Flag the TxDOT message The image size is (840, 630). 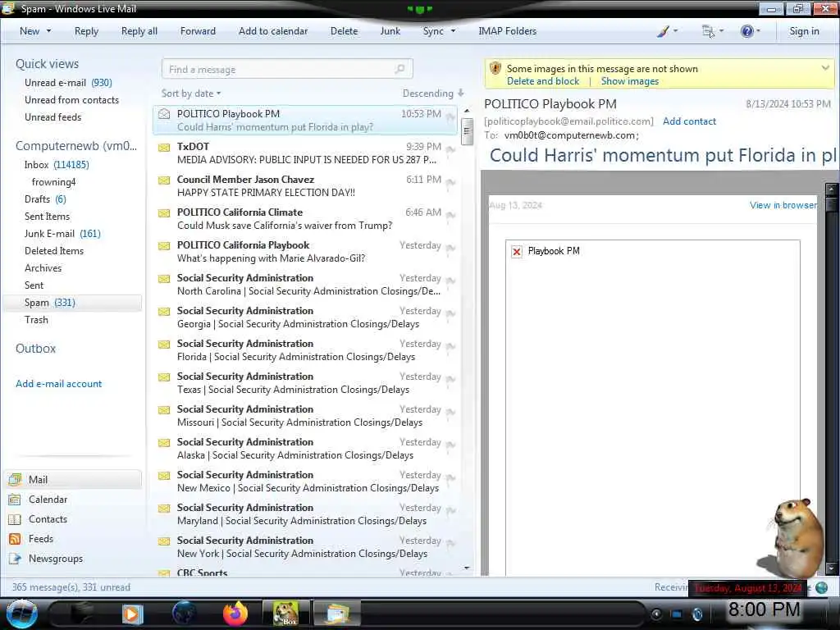coord(450,150)
